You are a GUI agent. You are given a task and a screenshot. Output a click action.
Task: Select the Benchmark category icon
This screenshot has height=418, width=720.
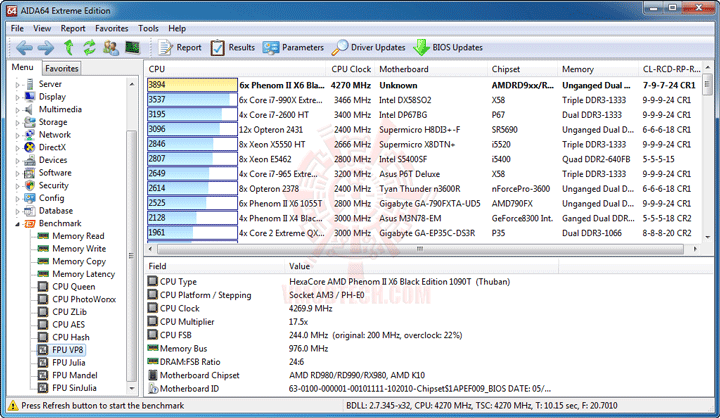[30, 223]
